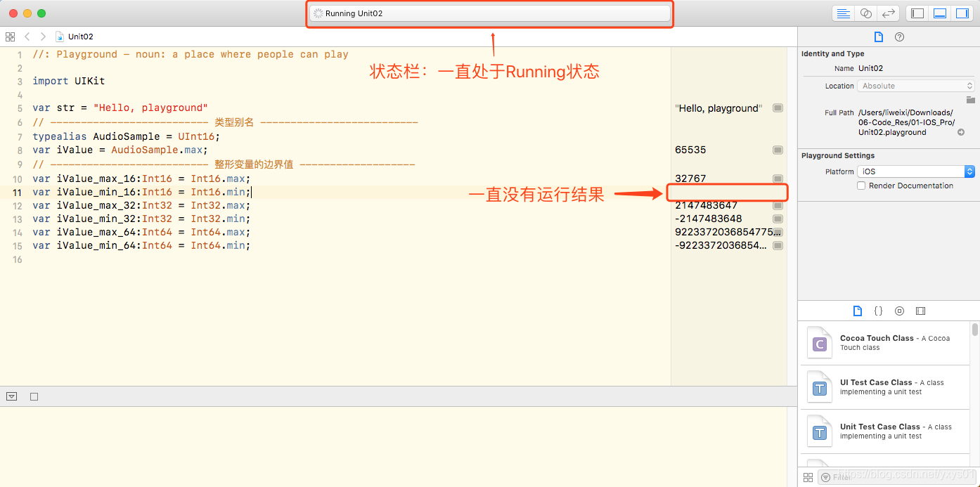Quick Look the 2147483647 result
This screenshot has height=487, width=980.
pos(778,206)
